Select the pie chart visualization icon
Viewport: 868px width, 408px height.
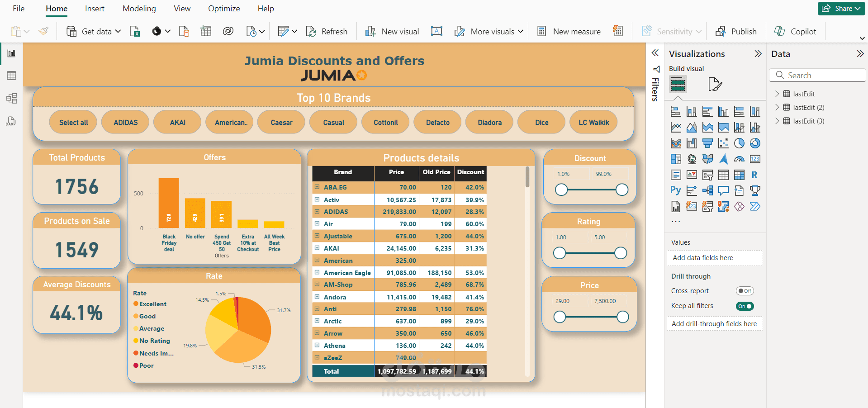(739, 143)
